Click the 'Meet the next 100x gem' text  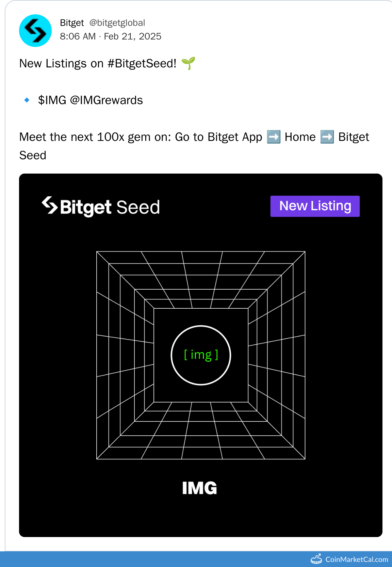(x=85, y=137)
